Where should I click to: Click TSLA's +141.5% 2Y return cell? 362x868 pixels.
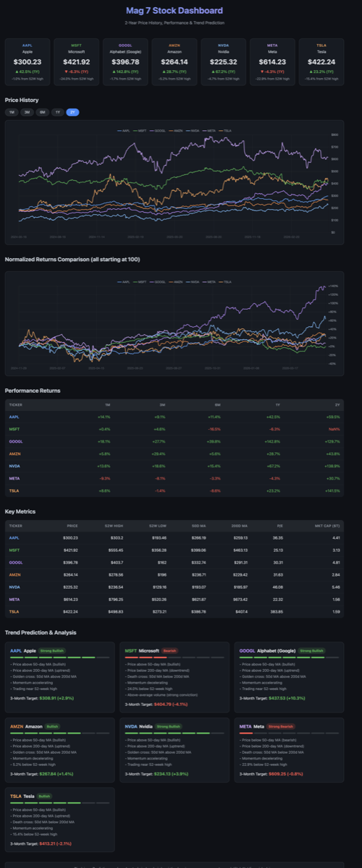tap(334, 490)
